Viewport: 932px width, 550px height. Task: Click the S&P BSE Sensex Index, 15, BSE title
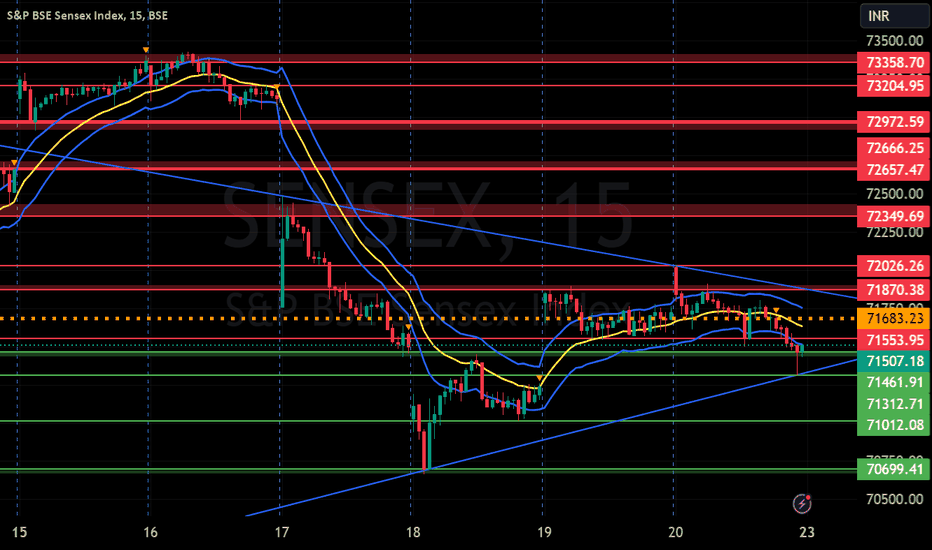pyautogui.click(x=87, y=15)
